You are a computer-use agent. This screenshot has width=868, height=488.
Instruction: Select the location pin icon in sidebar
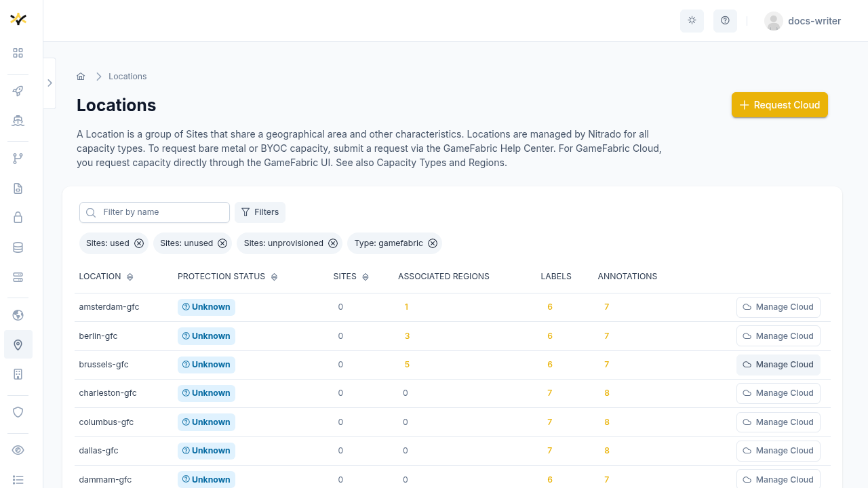[18, 344]
